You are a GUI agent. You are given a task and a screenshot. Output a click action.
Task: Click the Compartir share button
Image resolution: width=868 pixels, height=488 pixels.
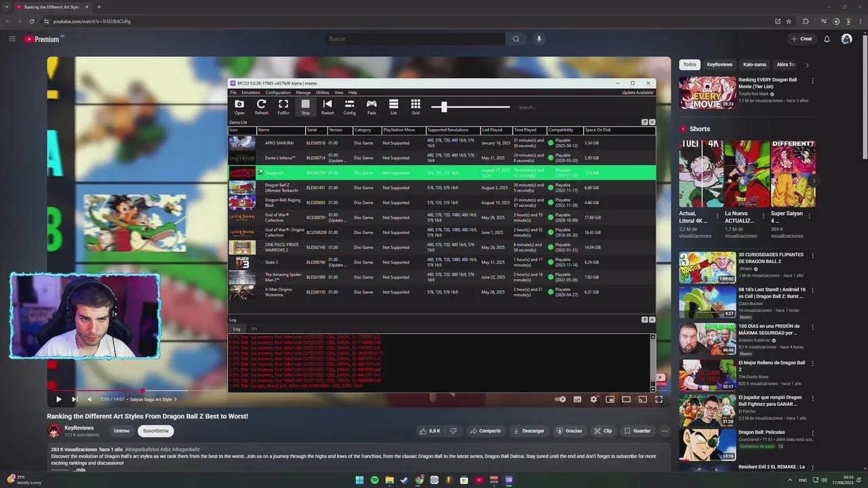(x=485, y=431)
